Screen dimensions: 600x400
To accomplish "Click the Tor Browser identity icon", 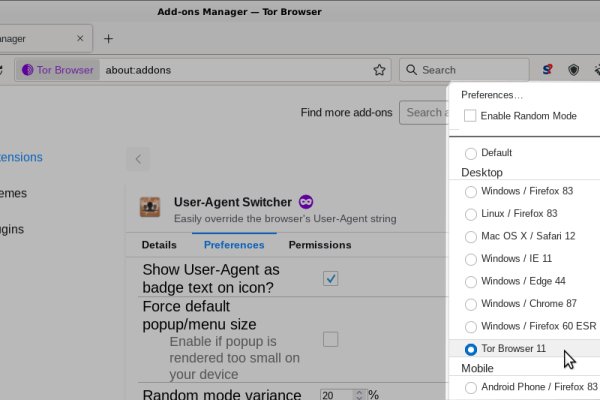I will pyautogui.click(x=58, y=70).
